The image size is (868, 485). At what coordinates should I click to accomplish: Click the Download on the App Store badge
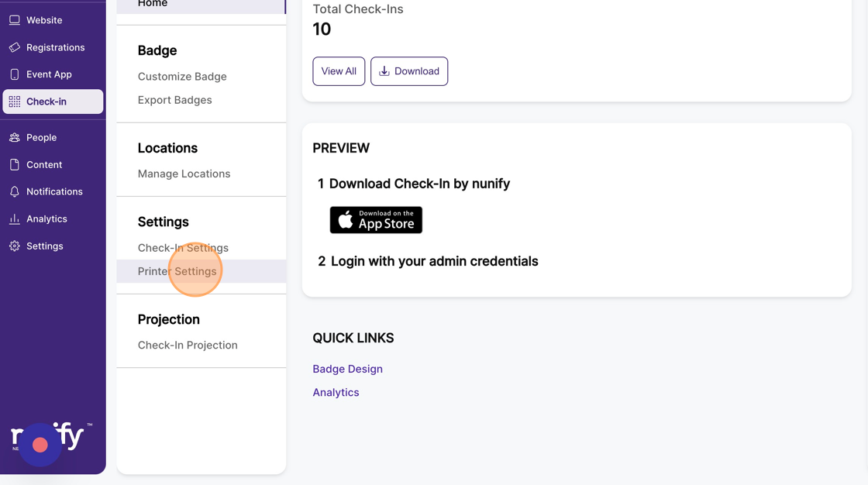point(376,220)
